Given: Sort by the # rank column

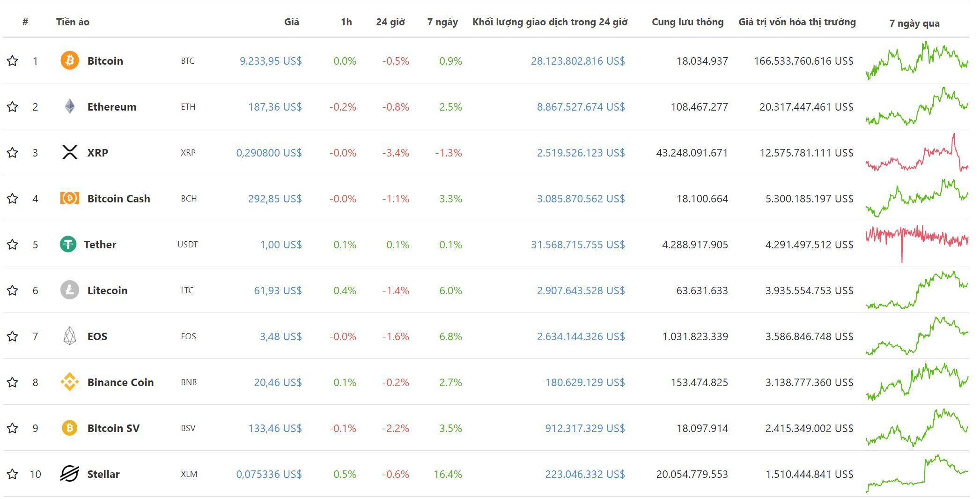Looking at the screenshot, I should pos(25,22).
